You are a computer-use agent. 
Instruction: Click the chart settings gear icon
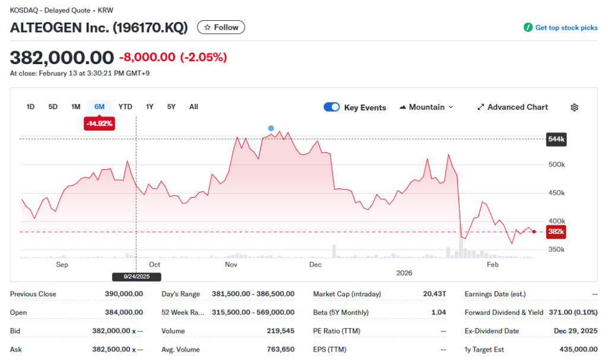coord(574,107)
